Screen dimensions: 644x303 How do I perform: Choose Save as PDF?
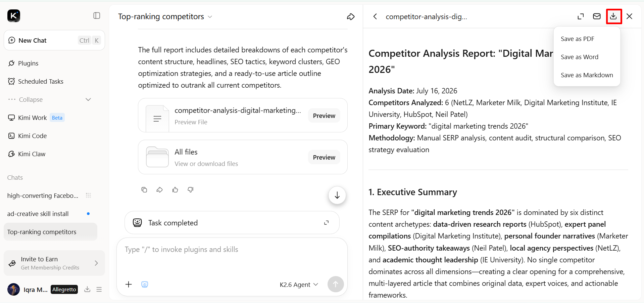587,39
